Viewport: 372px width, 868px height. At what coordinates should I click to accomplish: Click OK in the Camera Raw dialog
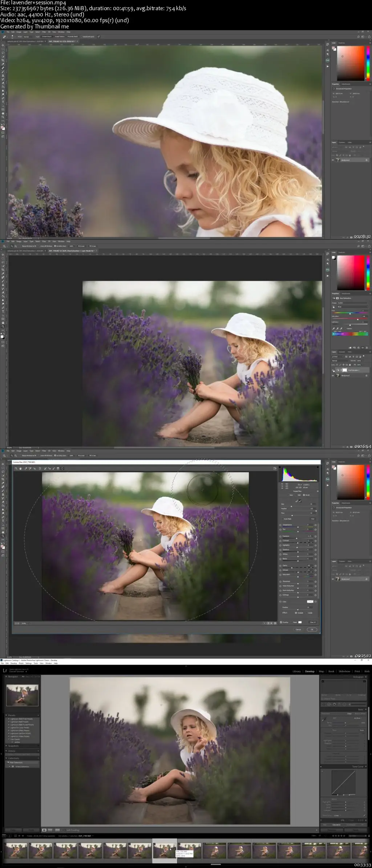point(312,629)
